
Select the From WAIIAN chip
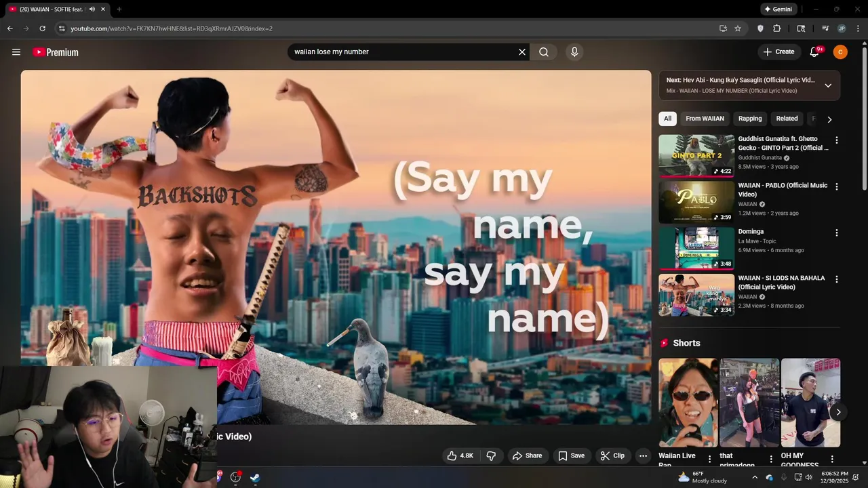[705, 119]
